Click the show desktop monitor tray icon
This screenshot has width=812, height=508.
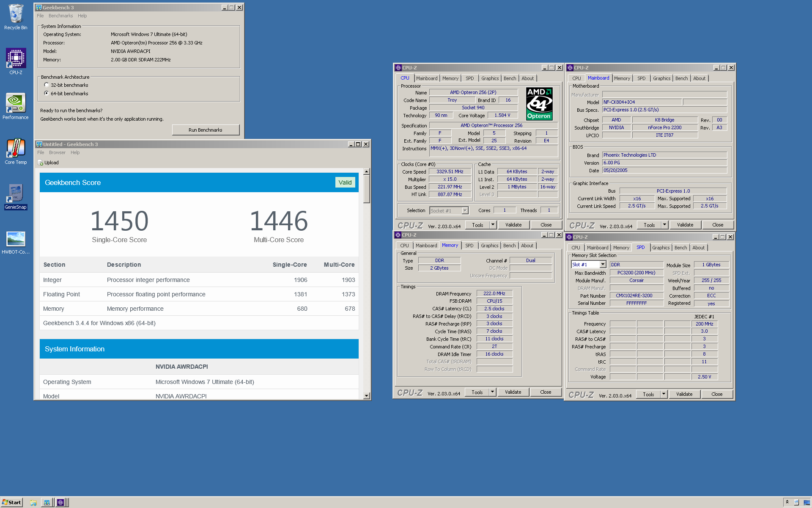807,502
